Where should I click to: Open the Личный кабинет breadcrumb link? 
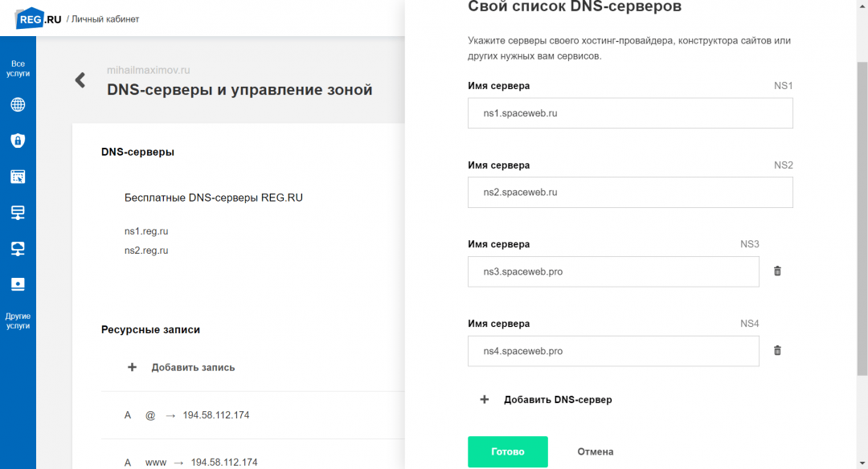coord(105,18)
